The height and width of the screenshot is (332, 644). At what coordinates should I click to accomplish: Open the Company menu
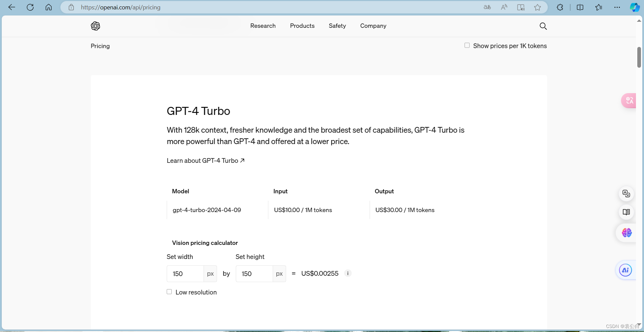tap(373, 26)
